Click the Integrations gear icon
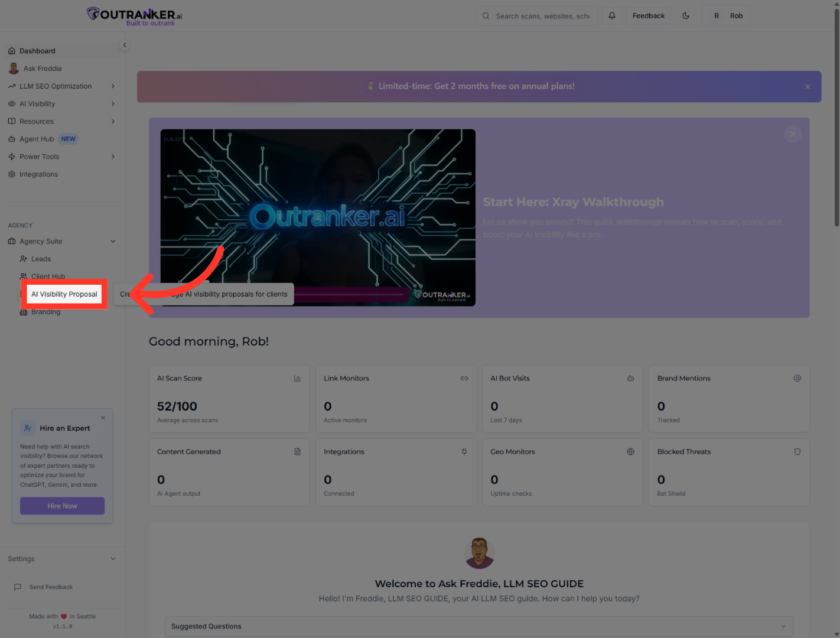The image size is (840, 638). (x=12, y=174)
